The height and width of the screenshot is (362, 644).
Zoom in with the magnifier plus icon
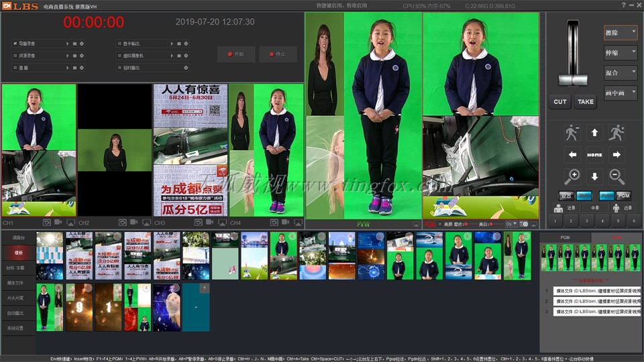click(x=572, y=177)
